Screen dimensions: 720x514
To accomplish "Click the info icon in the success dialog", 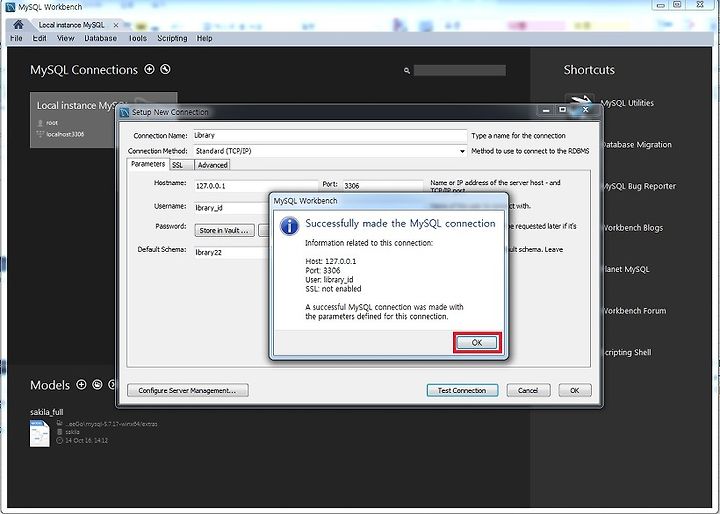I will 289,226.
